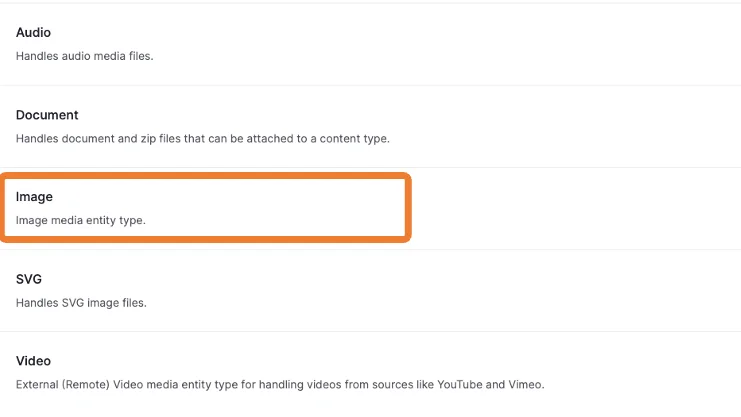Click the word 'Vimeo' in Video description

point(525,384)
